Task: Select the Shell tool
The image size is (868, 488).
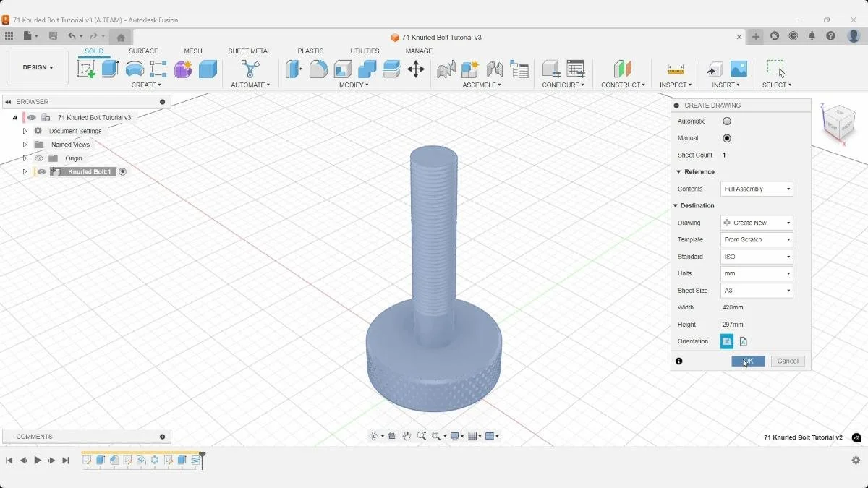Action: coord(343,69)
